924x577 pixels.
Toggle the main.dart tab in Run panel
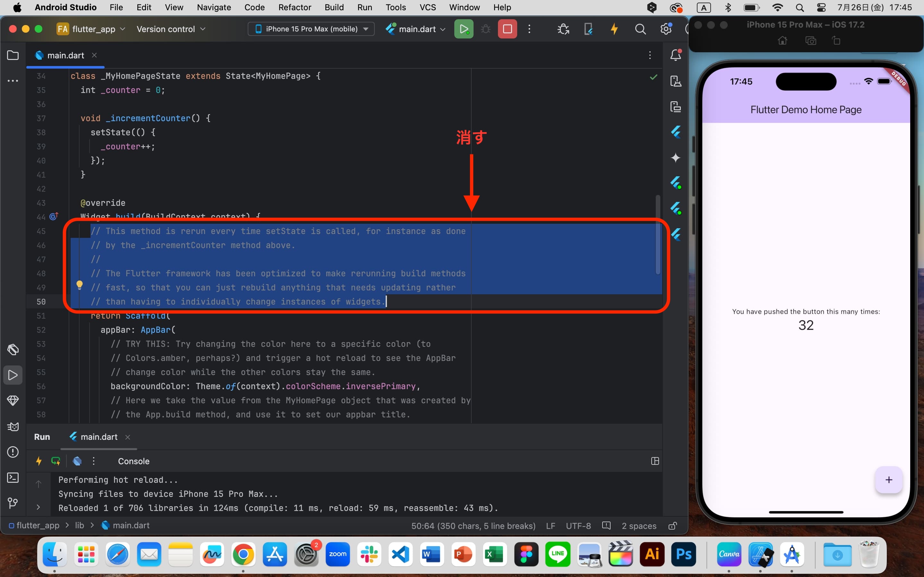98,437
